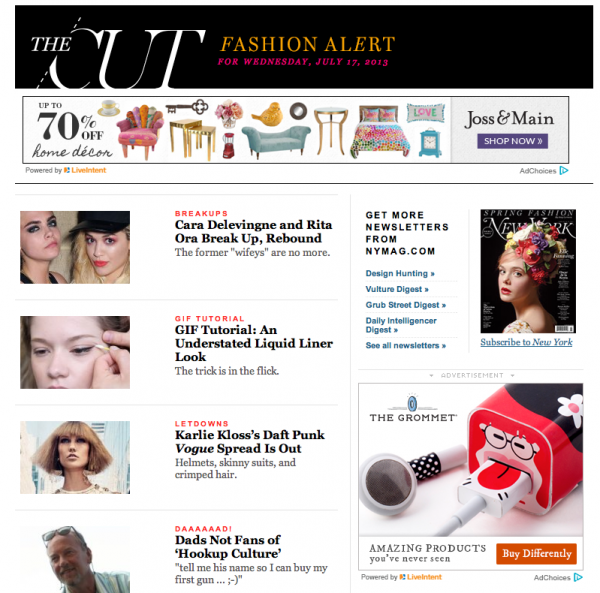Open the Cara Delevingne and Rita Ora headline
This screenshot has width=600, height=593.
click(253, 231)
